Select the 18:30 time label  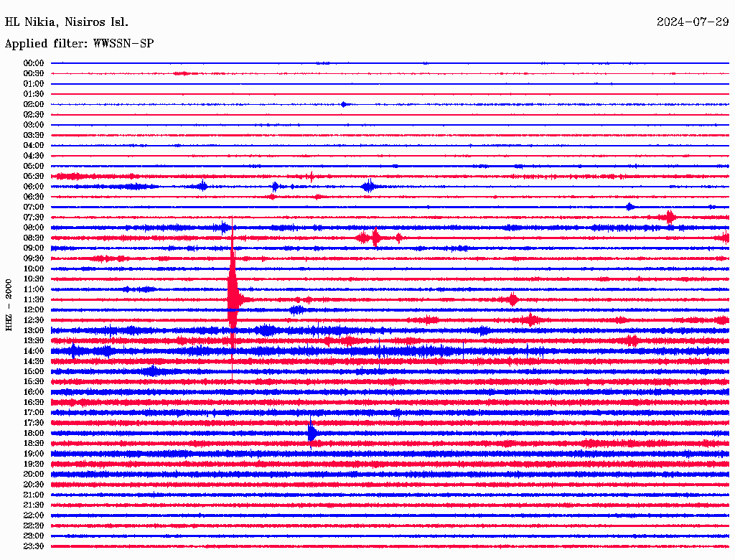tap(34, 443)
